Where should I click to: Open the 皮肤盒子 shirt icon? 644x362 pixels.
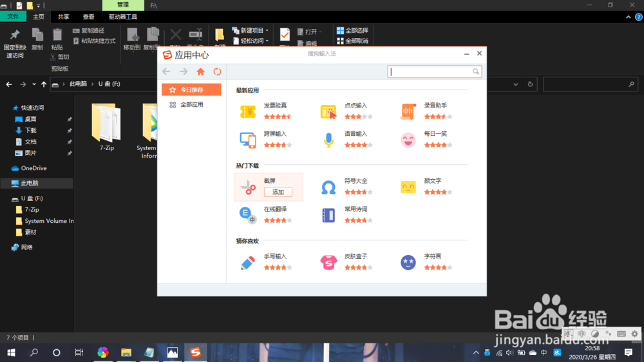click(328, 263)
